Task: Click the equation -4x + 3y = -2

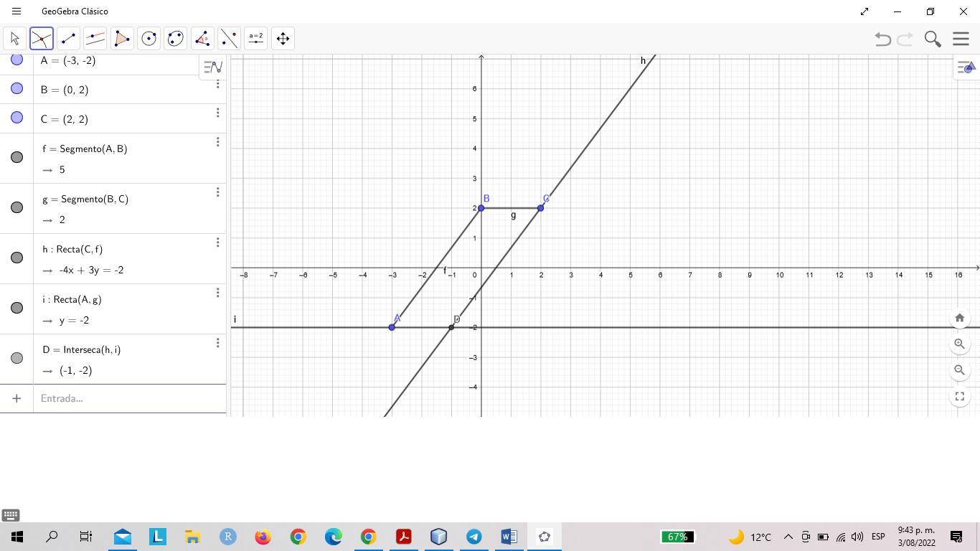Action: point(92,270)
